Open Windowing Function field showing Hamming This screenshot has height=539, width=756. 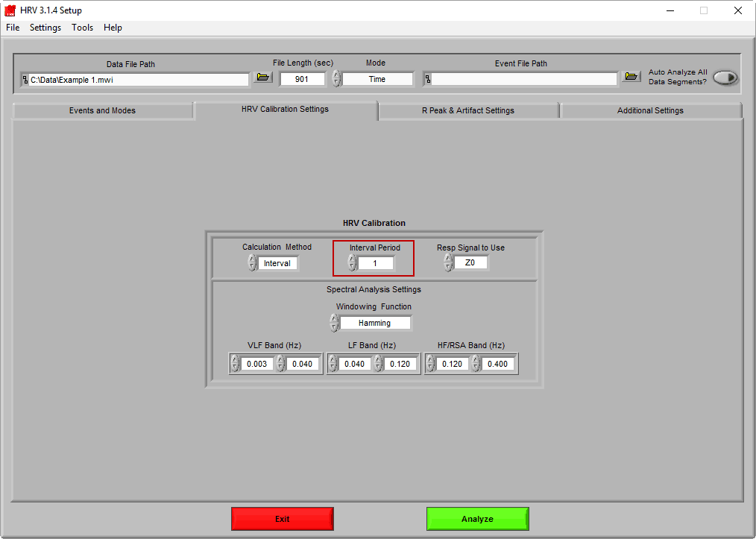point(375,323)
